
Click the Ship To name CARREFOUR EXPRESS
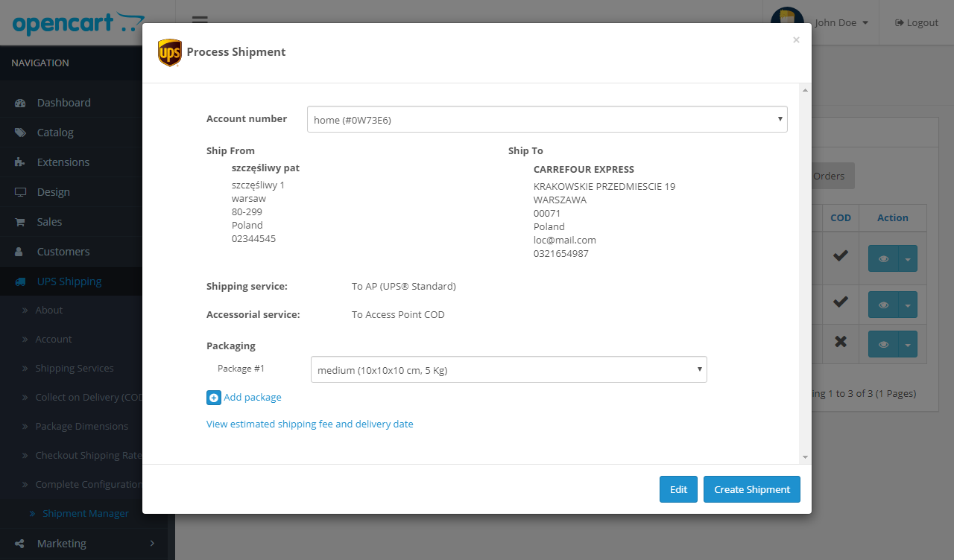[x=584, y=169]
